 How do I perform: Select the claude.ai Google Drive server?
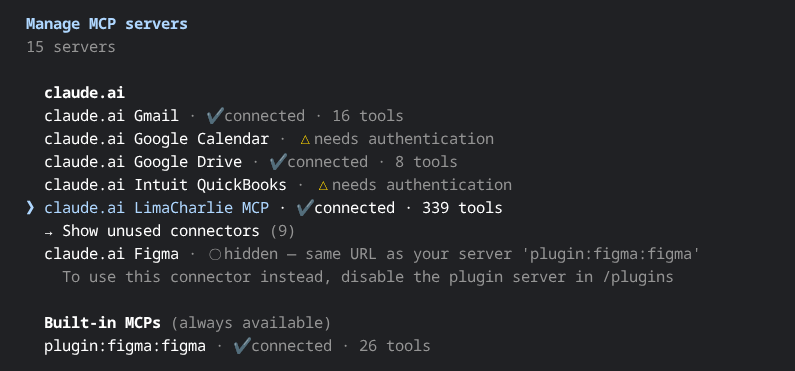tap(250, 162)
